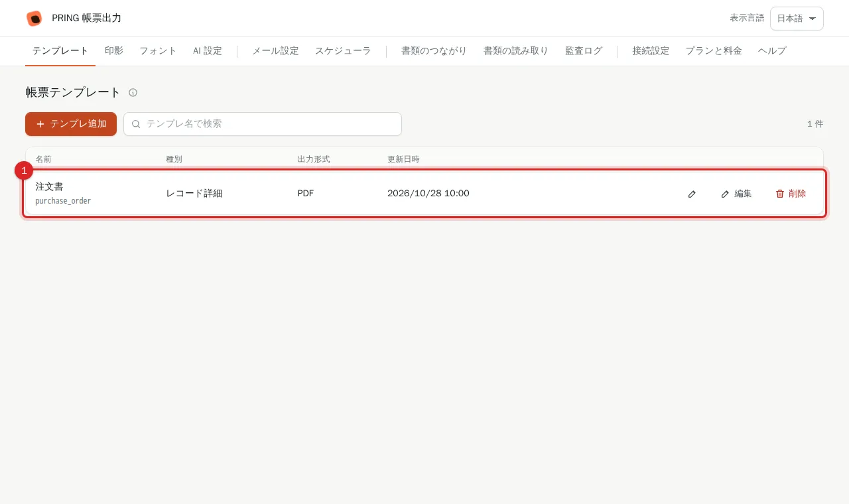Screen dimensions: 849x504
Task: Switch to the スケジューラ tab
Action: coord(343,51)
